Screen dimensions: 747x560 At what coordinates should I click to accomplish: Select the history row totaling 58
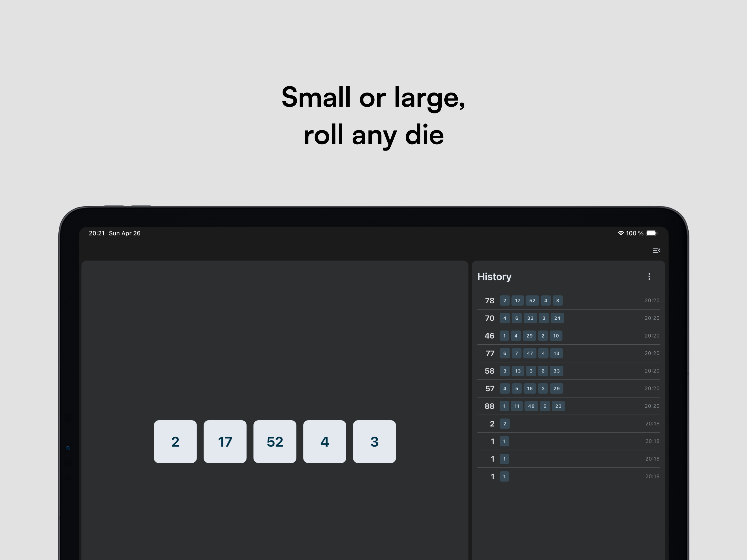point(568,371)
